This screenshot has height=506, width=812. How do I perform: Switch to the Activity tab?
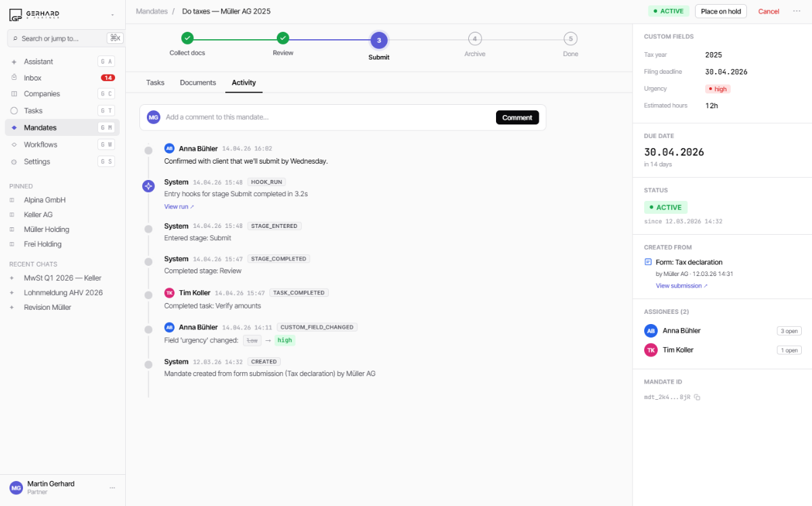pos(244,83)
